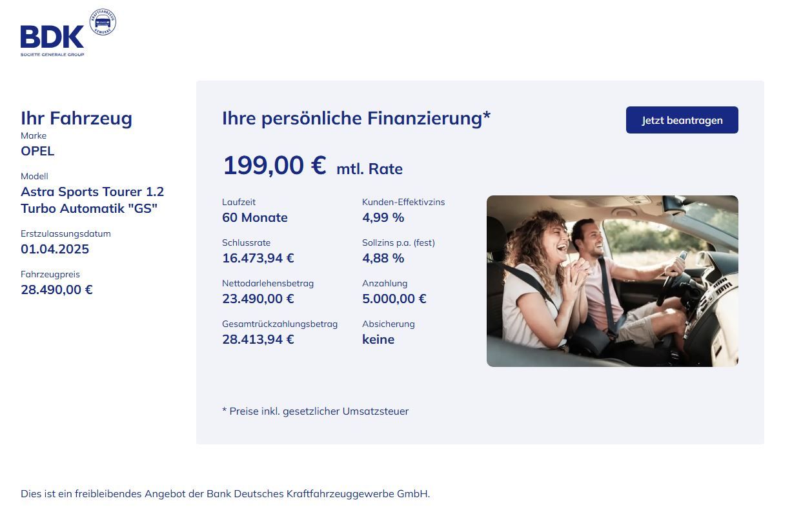Click the Ihr Fahrzeug heading
Image resolution: width=812 pixels, height=514 pixels.
76,118
